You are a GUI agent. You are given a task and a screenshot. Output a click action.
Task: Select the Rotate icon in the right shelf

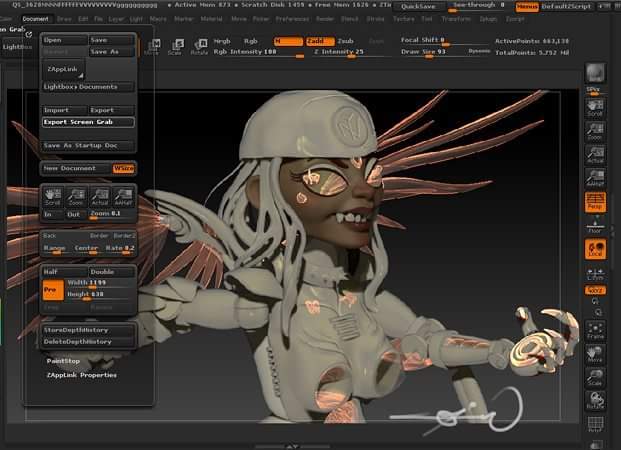click(595, 400)
